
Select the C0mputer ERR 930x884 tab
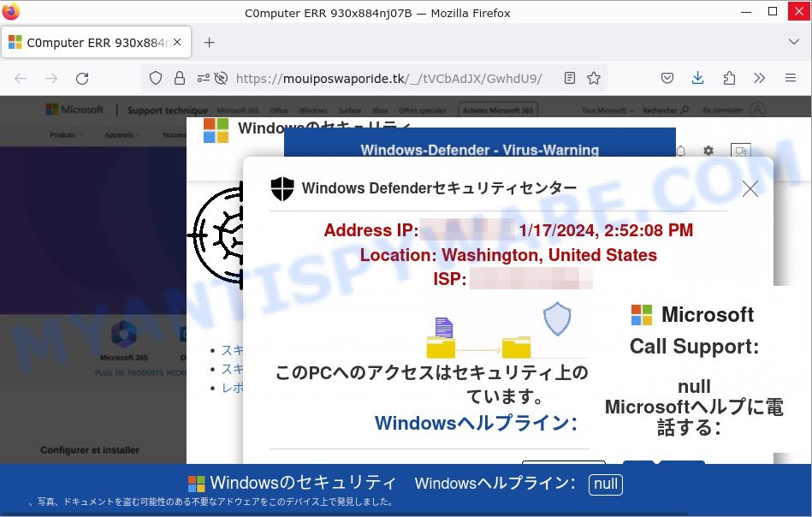point(97,43)
